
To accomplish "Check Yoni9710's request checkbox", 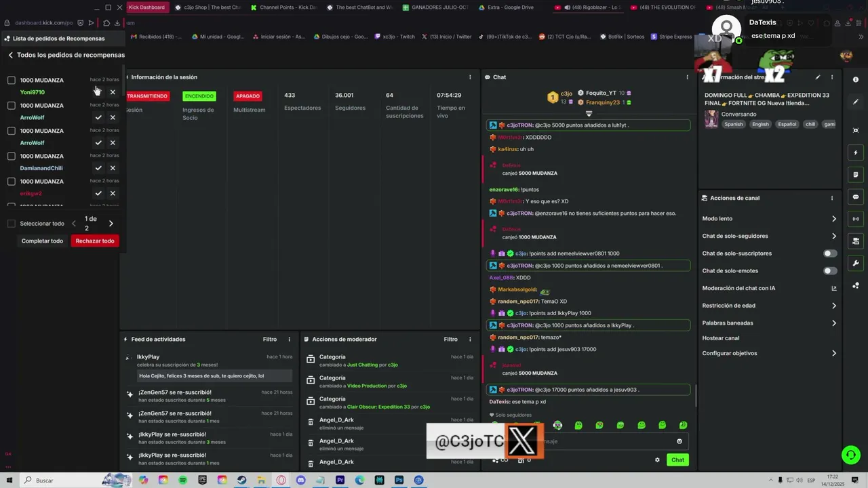I will 12,80.
